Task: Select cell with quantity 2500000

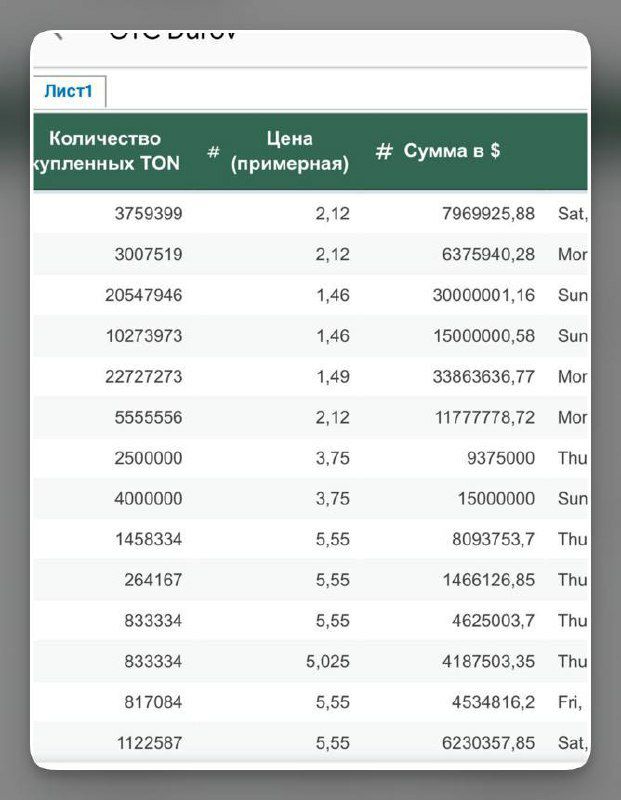Action: click(x=148, y=458)
